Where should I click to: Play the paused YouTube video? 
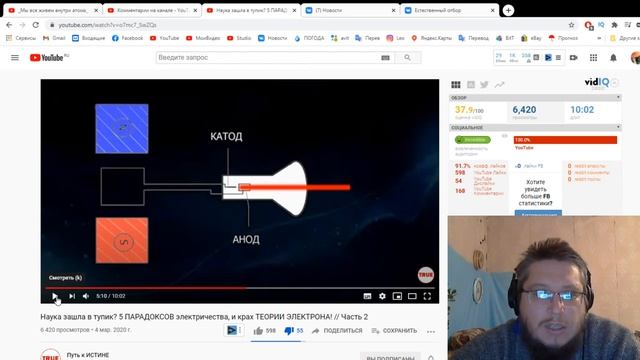point(55,296)
